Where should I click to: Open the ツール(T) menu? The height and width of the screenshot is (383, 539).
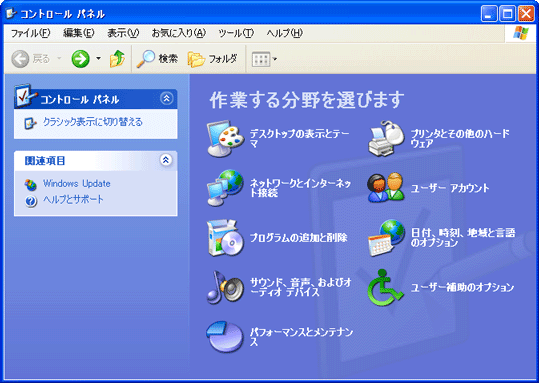236,33
